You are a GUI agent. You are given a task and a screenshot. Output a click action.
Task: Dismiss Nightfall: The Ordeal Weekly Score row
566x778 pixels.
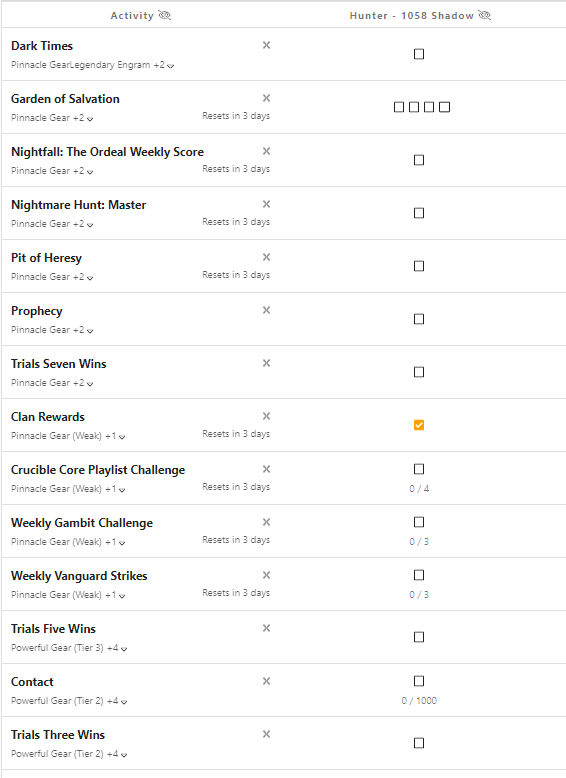tap(266, 151)
